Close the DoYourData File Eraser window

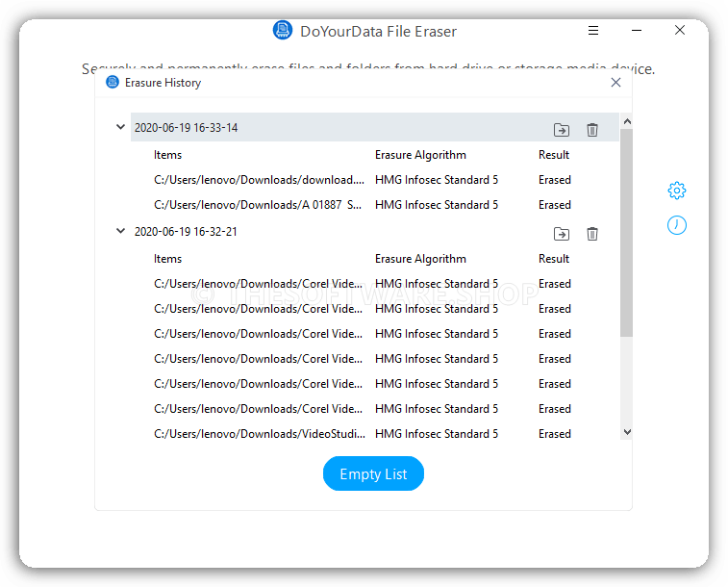tap(680, 30)
